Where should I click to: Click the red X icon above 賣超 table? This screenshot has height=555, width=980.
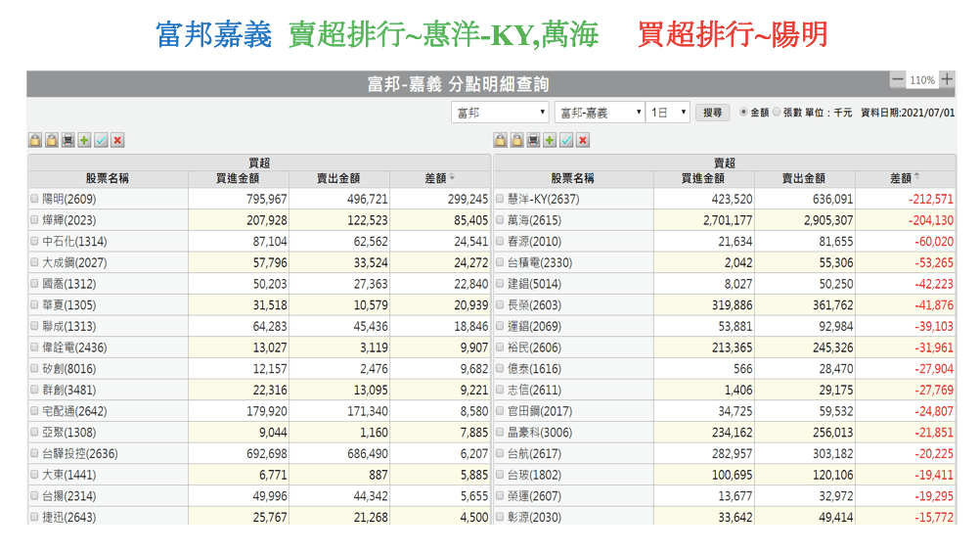583,141
